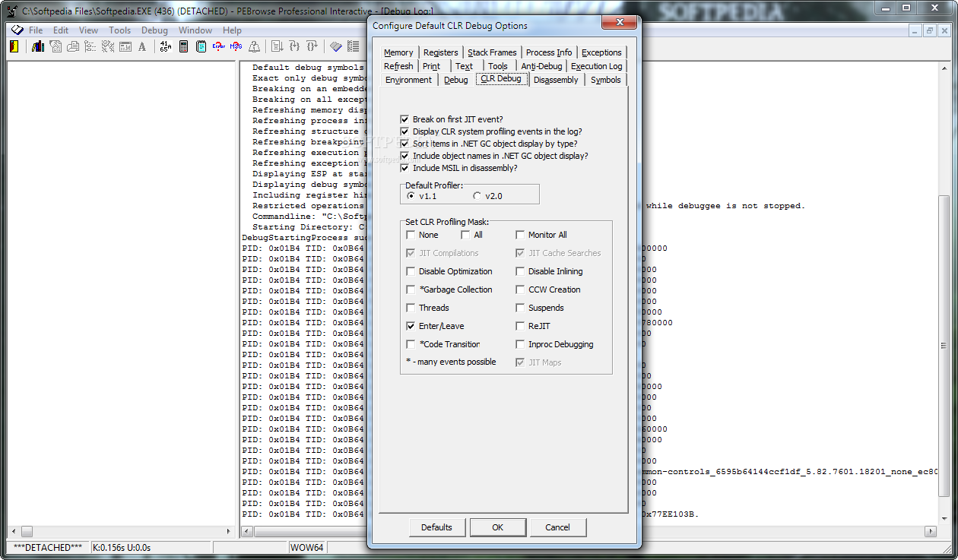
Task: Check 'CCW Creation' option
Action: pos(520,289)
